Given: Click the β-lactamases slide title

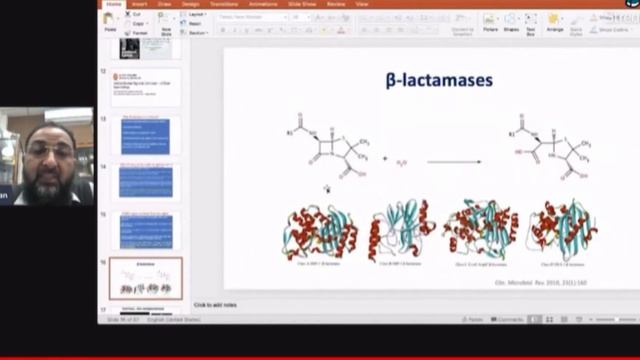Looking at the screenshot, I should (x=439, y=80).
